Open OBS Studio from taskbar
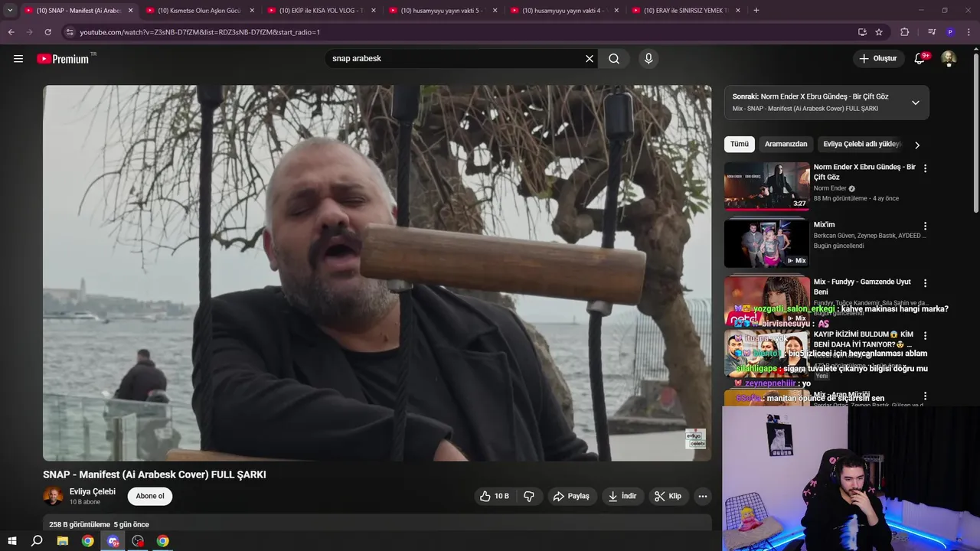This screenshot has width=980, height=551. click(138, 541)
